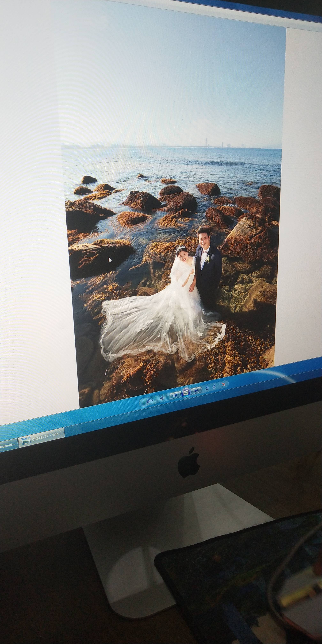Start the slide show with the round button
The height and width of the screenshot is (644, 322).
(x=186, y=392)
